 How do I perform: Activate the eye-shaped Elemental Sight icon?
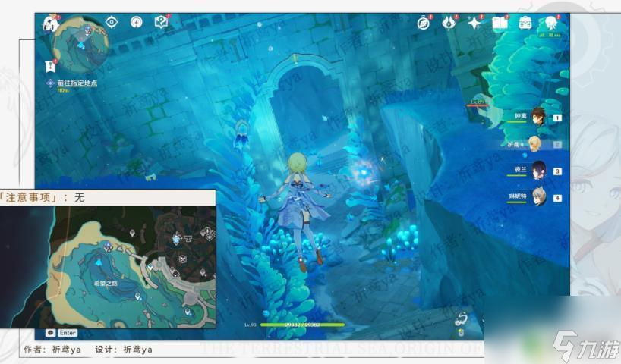click(x=112, y=22)
